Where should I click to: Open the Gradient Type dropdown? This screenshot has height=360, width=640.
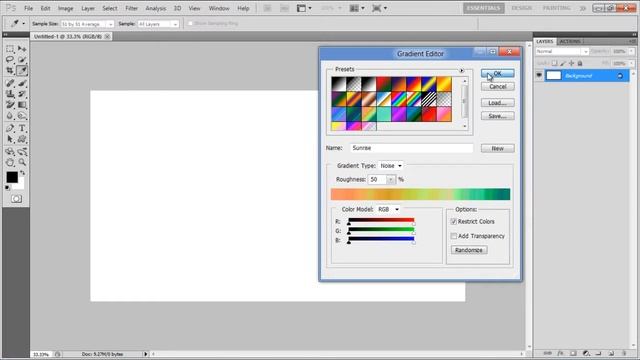point(391,166)
